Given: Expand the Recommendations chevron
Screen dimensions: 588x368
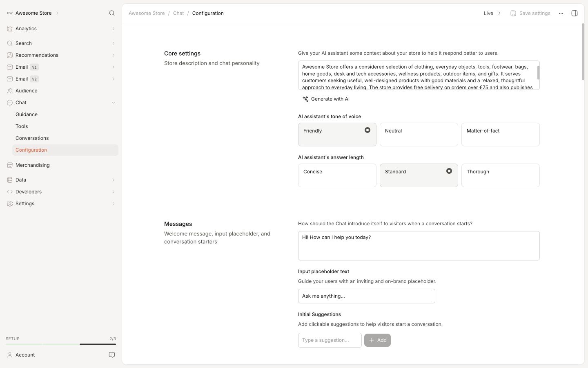Looking at the screenshot, I should 114,55.
